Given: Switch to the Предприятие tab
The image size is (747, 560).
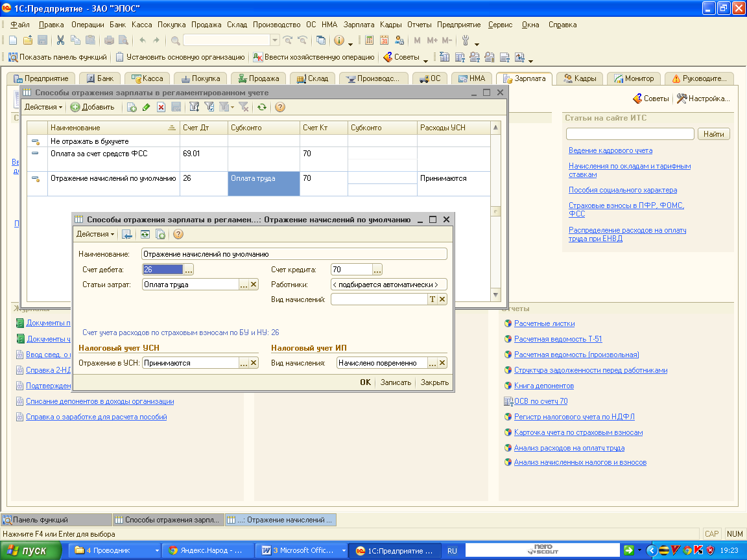Looking at the screenshot, I should point(40,78).
